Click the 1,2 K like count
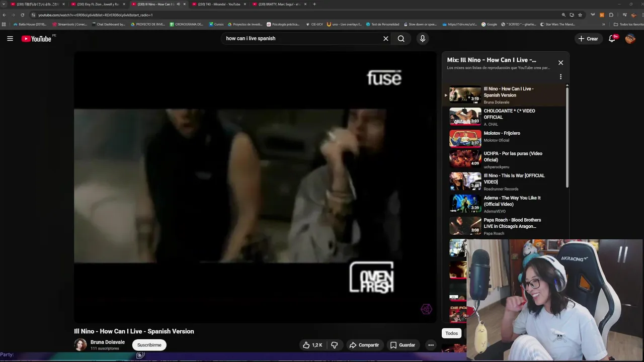Viewport: 644px width, 362px height. (317, 345)
